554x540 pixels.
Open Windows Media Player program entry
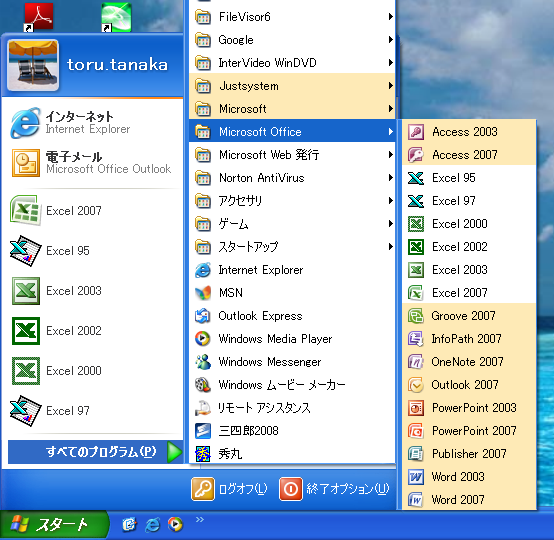[292, 339]
